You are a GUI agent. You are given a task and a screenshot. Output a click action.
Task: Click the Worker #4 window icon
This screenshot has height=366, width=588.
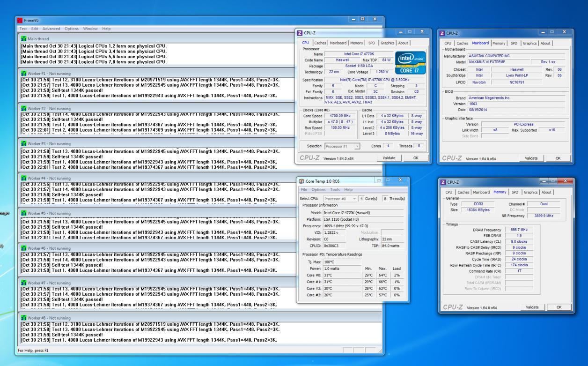23,178
